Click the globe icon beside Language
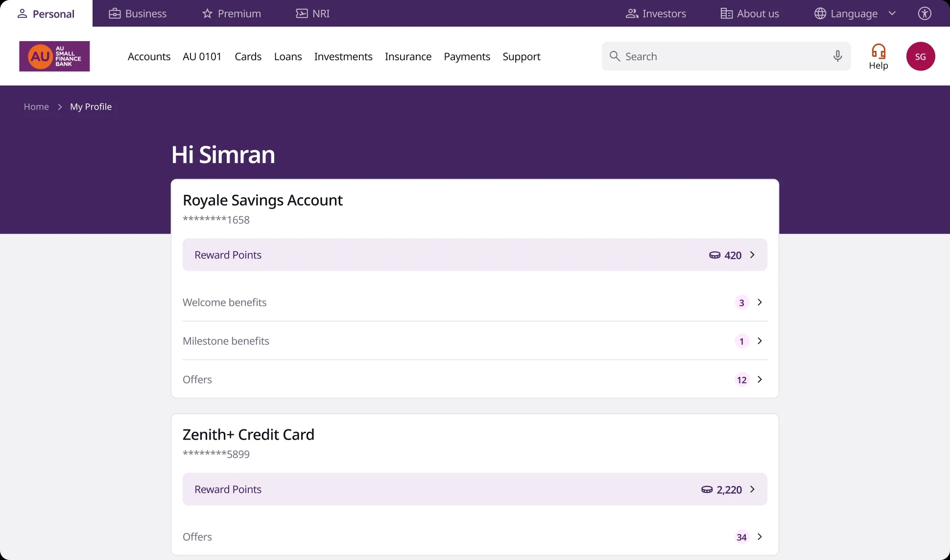Screen dimensions: 950x560 point(820,14)
